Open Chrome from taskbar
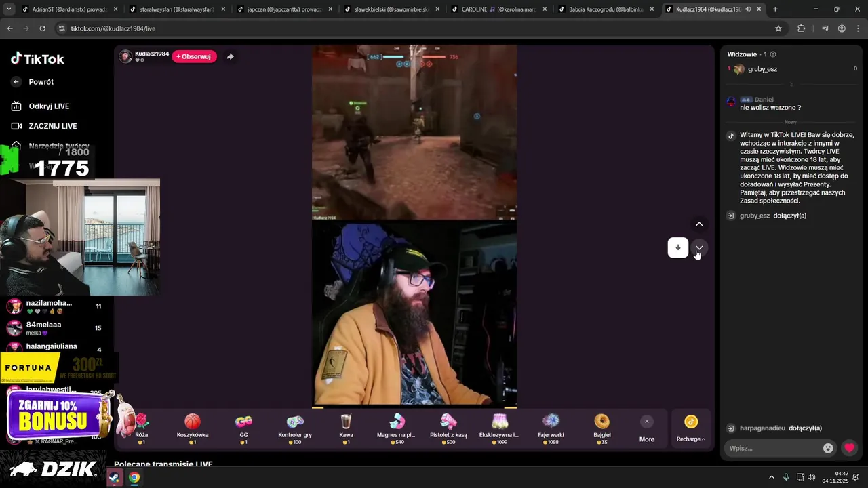The height and width of the screenshot is (488, 868). [134, 477]
